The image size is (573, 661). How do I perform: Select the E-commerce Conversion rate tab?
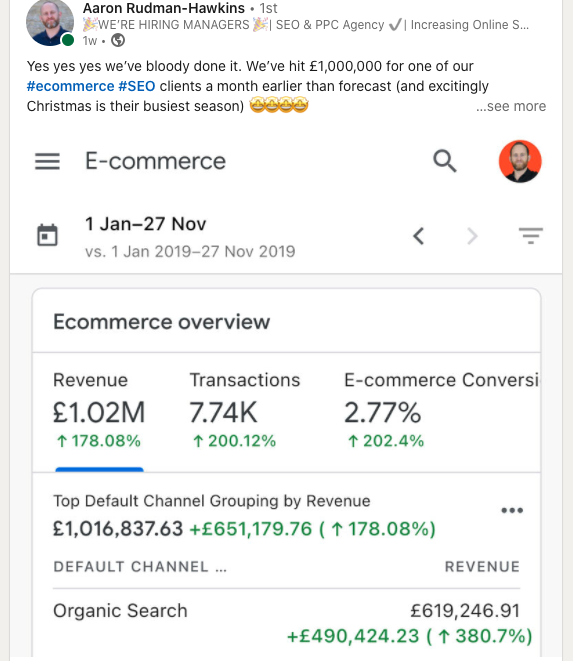click(x=441, y=411)
